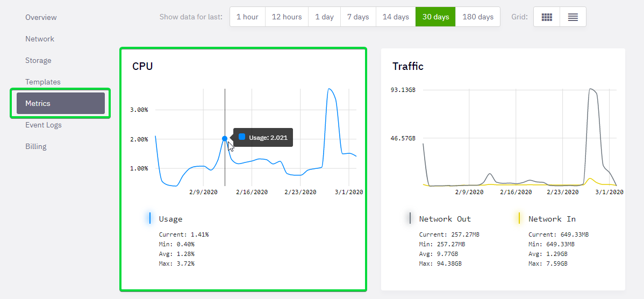This screenshot has height=299, width=644.
Task: Show data for last 7 days
Action: tap(358, 17)
